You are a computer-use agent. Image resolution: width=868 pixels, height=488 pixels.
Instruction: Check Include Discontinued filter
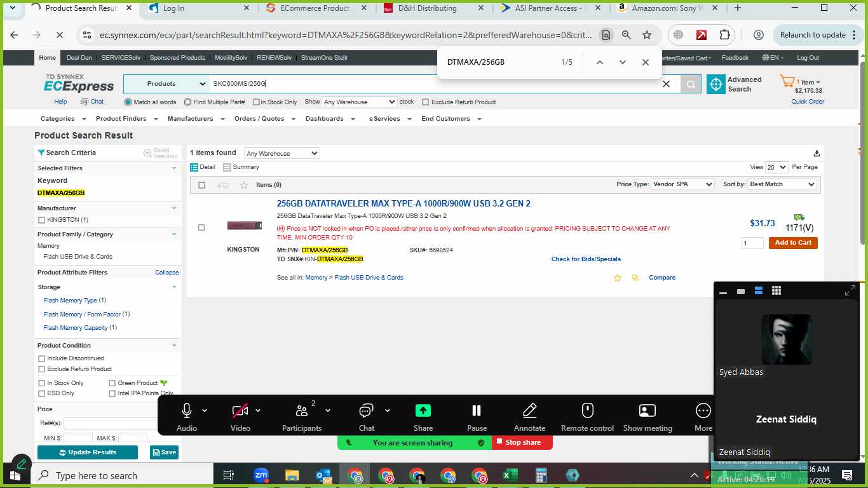coord(42,358)
